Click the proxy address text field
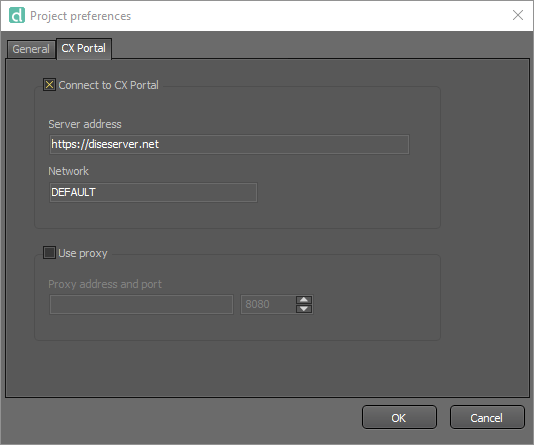This screenshot has width=534, height=445. pyautogui.click(x=141, y=304)
